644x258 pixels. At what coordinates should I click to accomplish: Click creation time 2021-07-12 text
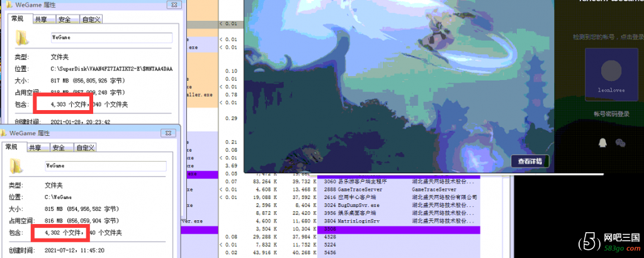(74, 250)
